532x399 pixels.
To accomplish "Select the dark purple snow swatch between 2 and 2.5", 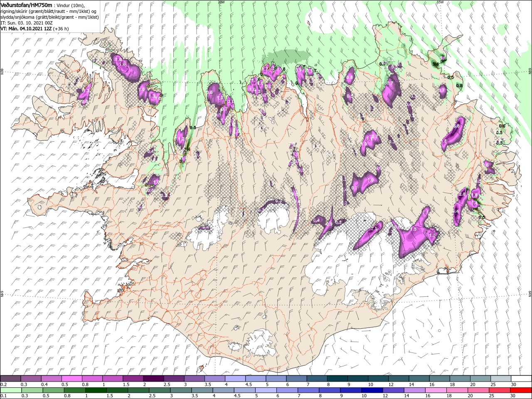I will click(x=153, y=379).
